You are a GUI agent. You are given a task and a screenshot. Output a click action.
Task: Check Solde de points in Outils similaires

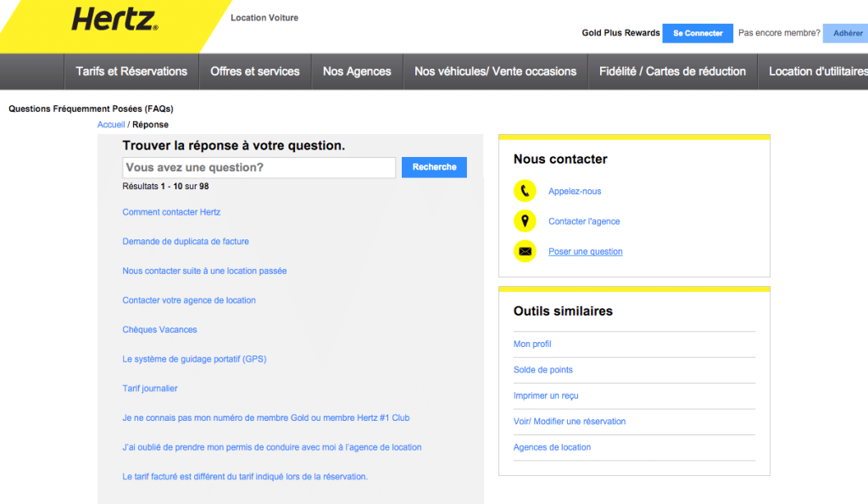click(x=542, y=370)
